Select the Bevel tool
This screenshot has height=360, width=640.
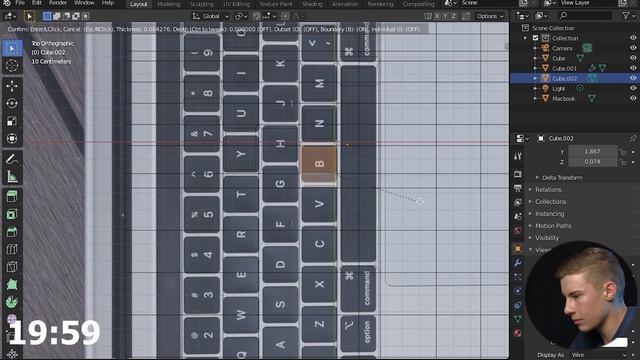tap(12, 232)
